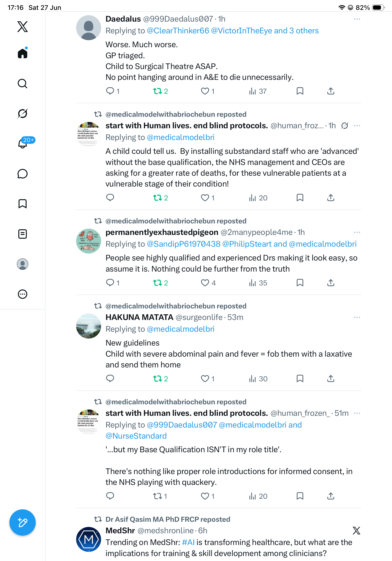Open Lists icon in the sidebar
The width and height of the screenshot is (392, 561).
[23, 234]
